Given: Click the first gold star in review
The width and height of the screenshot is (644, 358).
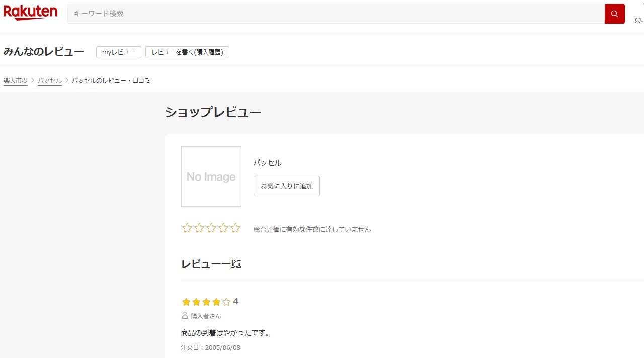Looking at the screenshot, I should click(186, 302).
